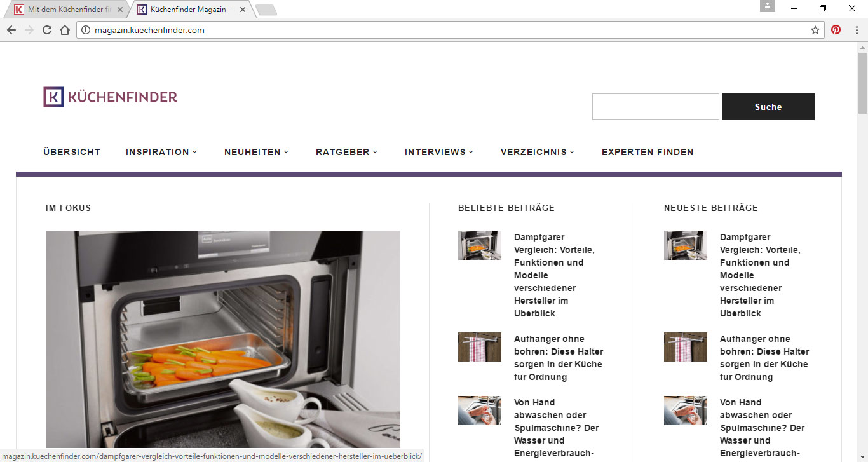The width and height of the screenshot is (868, 462).
Task: Reload the page with the refresh icon
Action: click(46, 30)
